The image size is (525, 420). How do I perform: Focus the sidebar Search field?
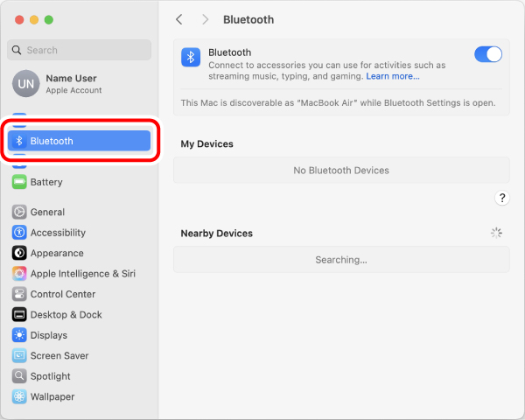pos(80,50)
